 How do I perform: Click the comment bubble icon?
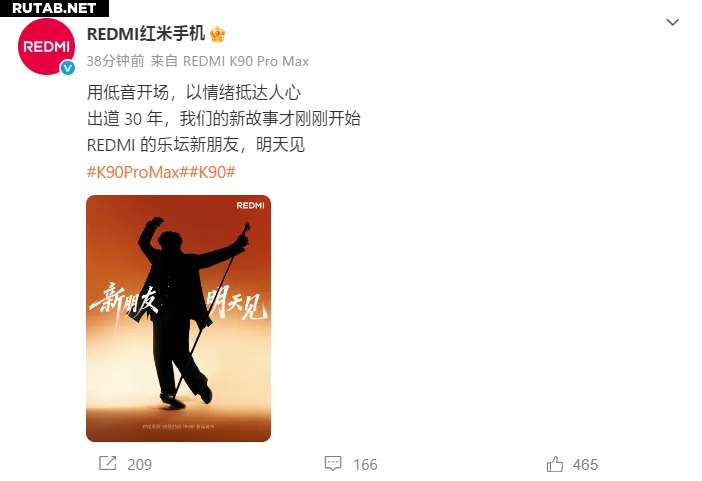click(333, 464)
